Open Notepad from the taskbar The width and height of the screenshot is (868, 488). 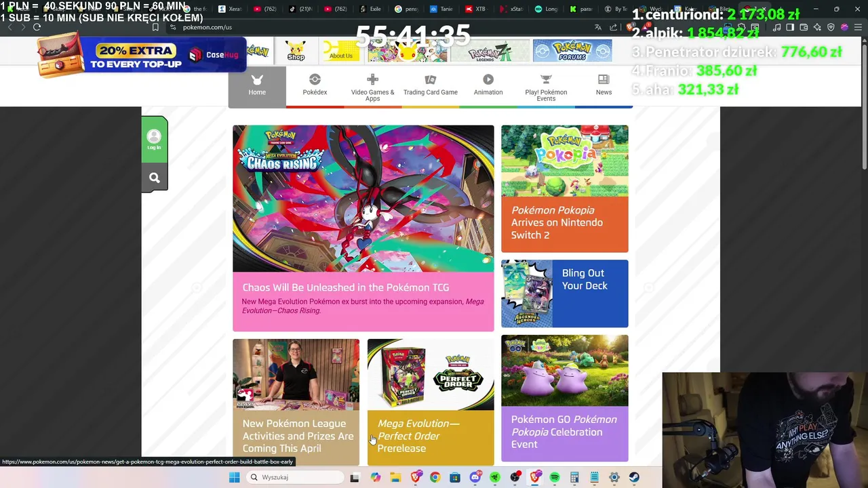click(x=595, y=477)
